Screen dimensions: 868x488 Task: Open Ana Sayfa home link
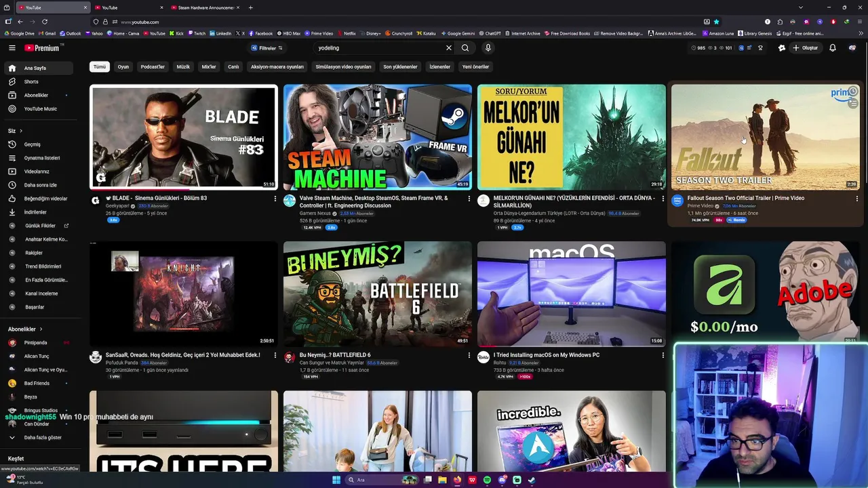point(37,68)
